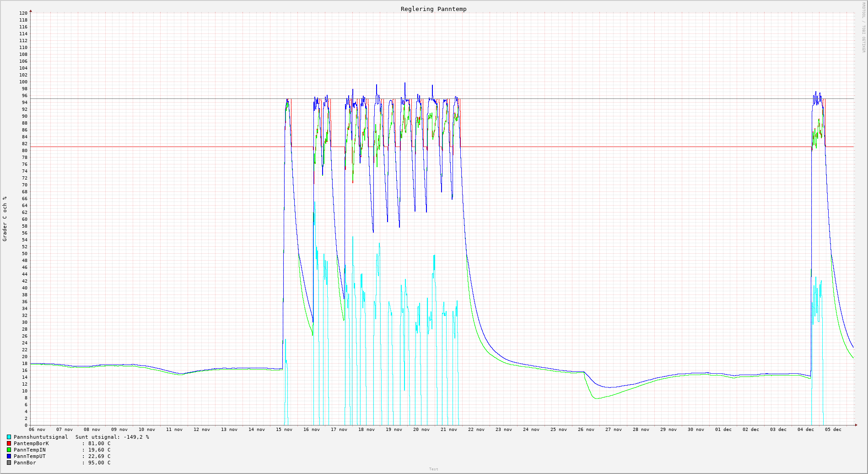
Task: Select the 22 nov date marker
Action: tap(476, 430)
